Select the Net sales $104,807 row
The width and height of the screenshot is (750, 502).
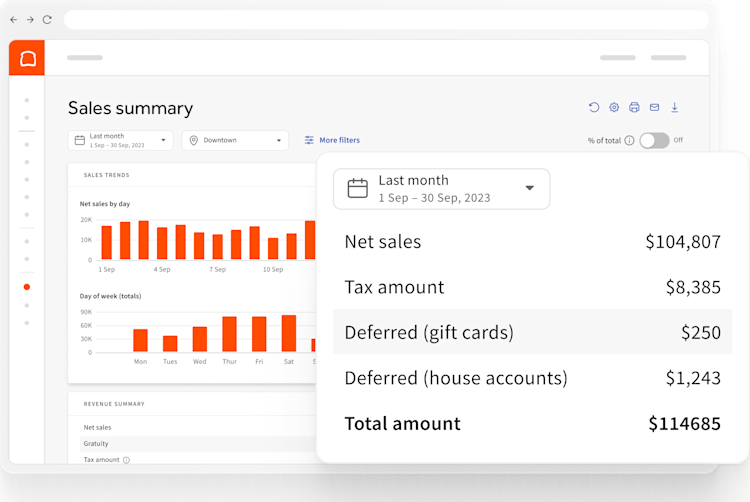click(x=532, y=241)
